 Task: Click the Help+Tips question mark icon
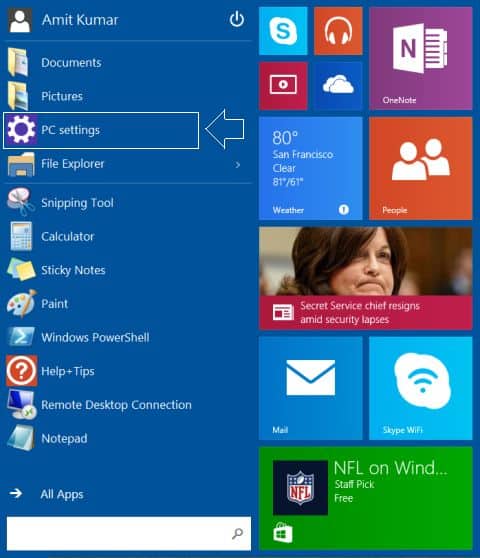point(22,370)
